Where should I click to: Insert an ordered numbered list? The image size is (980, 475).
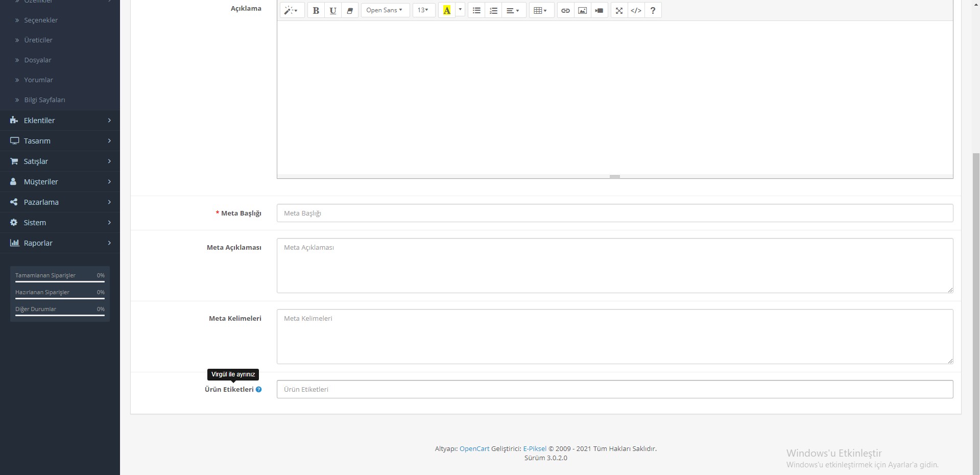point(493,10)
